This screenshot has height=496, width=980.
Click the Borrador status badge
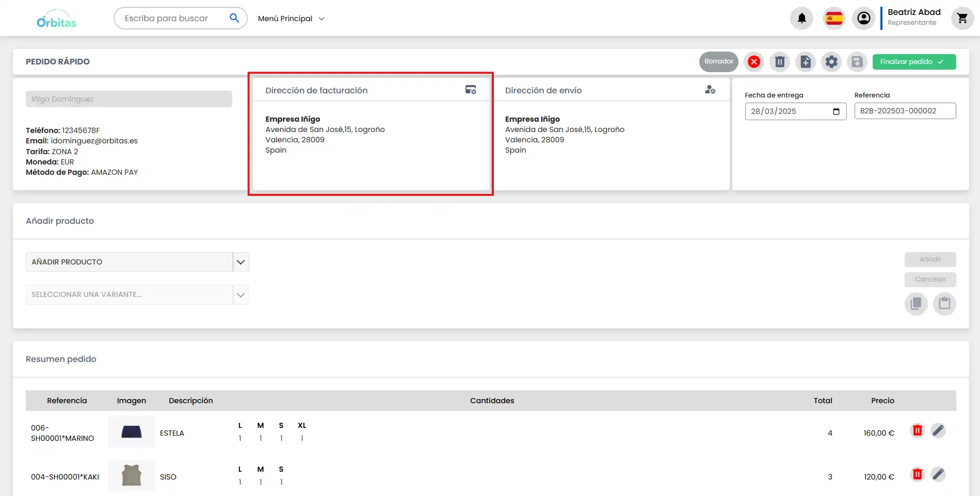tap(718, 61)
